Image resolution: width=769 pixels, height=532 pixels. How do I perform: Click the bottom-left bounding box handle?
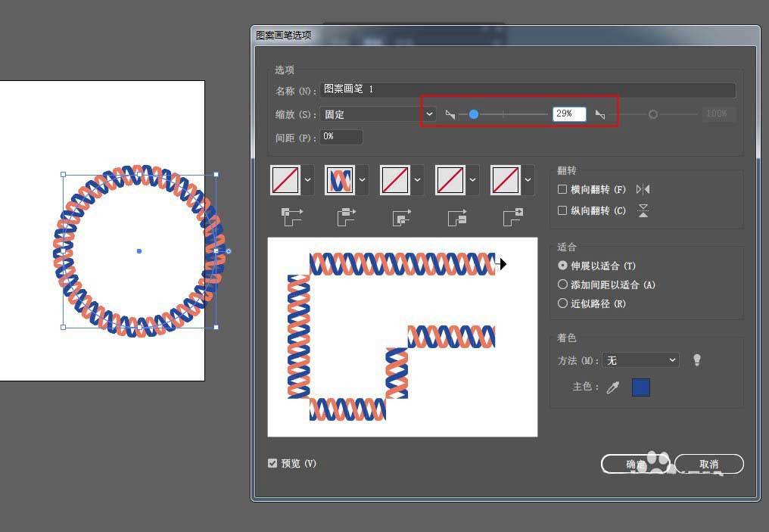click(x=63, y=327)
